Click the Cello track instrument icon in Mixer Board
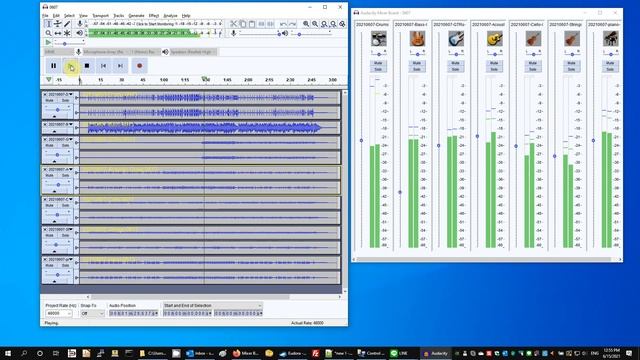 (533, 39)
